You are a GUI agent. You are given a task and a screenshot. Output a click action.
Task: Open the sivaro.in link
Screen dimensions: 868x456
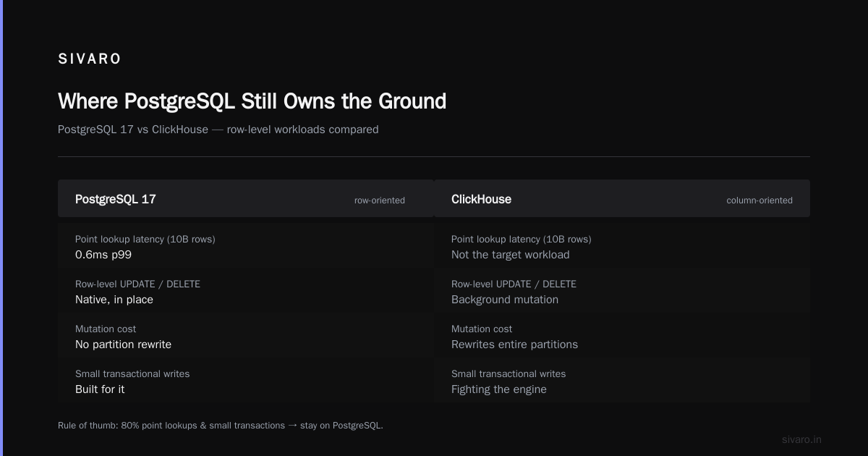click(x=801, y=439)
